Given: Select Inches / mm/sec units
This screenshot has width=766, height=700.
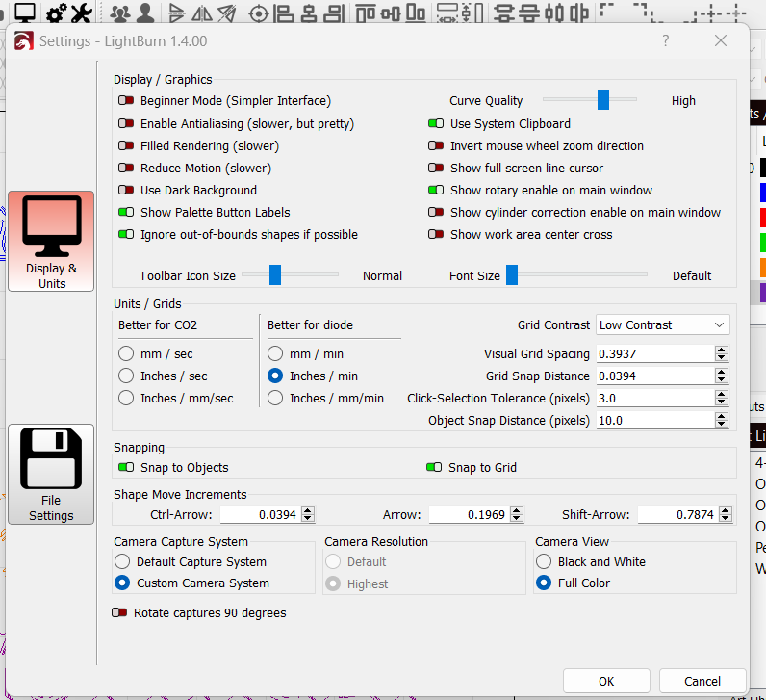Looking at the screenshot, I should tap(126, 398).
